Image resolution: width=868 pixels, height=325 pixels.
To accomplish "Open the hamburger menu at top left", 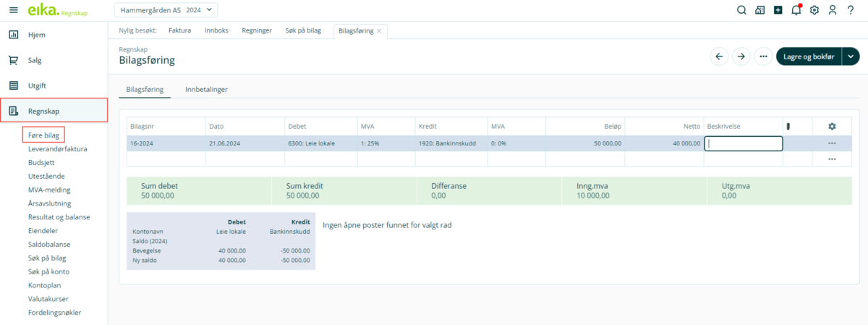I will coord(13,10).
